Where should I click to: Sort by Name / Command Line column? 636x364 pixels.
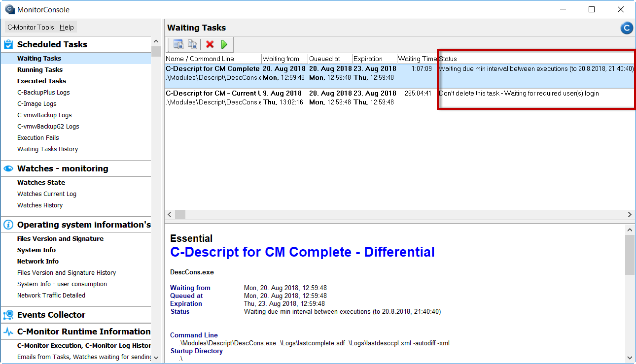(x=213, y=59)
